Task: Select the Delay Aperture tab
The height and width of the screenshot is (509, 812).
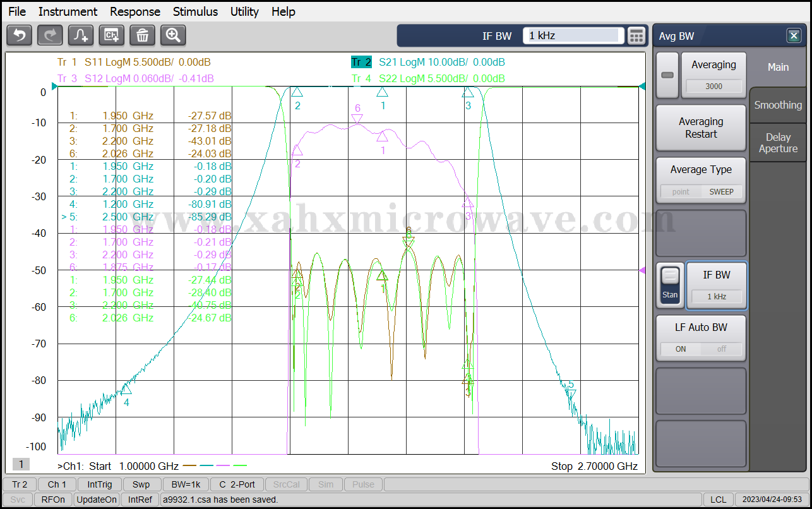Action: click(x=778, y=143)
